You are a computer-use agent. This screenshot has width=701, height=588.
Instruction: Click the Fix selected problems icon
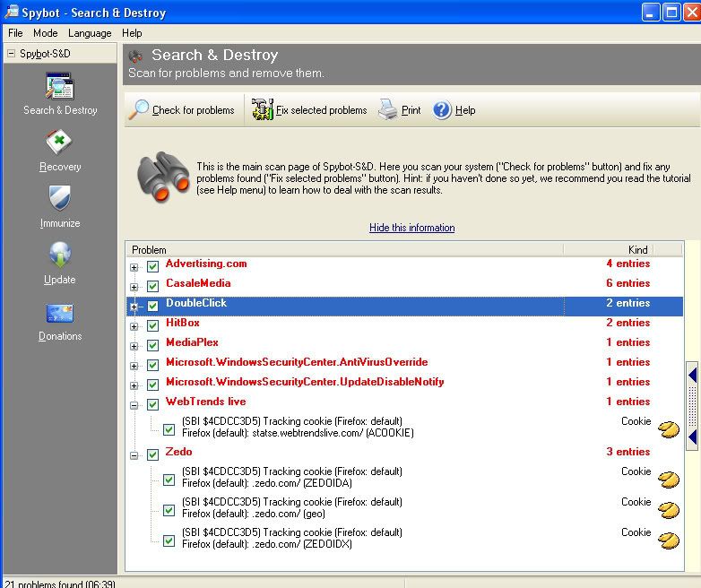pyautogui.click(x=263, y=109)
